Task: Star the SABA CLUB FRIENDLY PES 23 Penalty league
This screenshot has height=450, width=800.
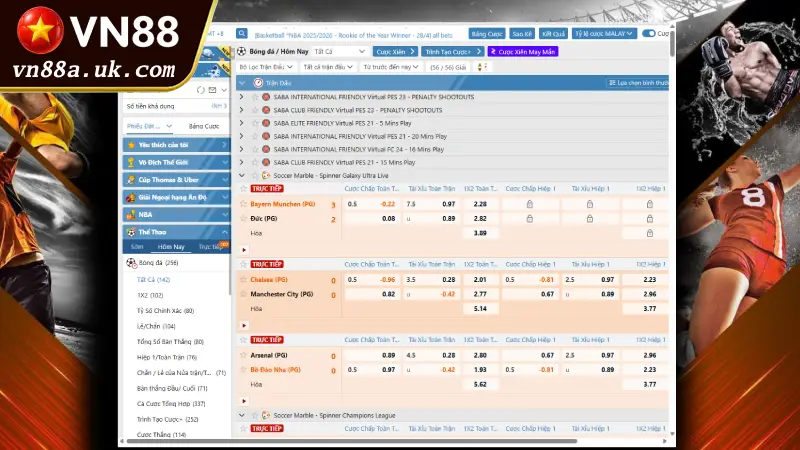Action: (x=255, y=110)
